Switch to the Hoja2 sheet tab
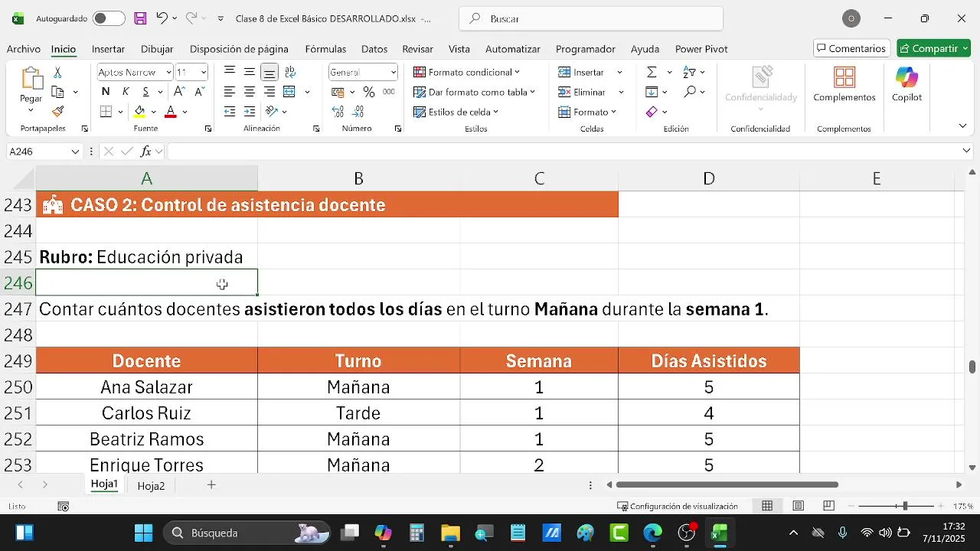Screen dimensions: 980x551 coord(151,485)
